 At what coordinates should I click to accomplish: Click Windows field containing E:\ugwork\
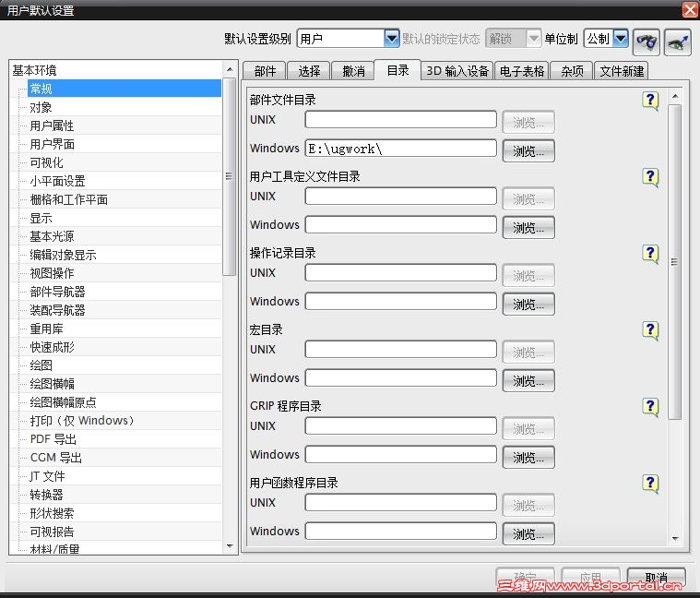(x=400, y=149)
